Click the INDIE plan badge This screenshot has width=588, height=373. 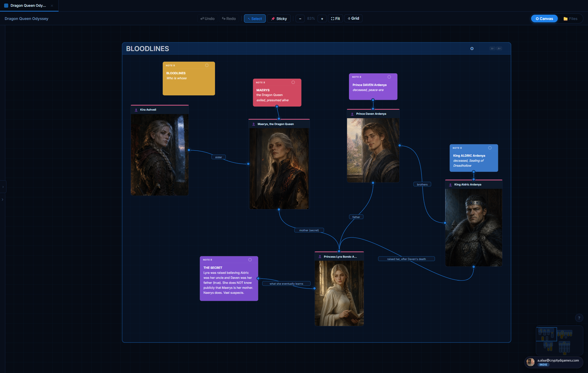[543, 365]
